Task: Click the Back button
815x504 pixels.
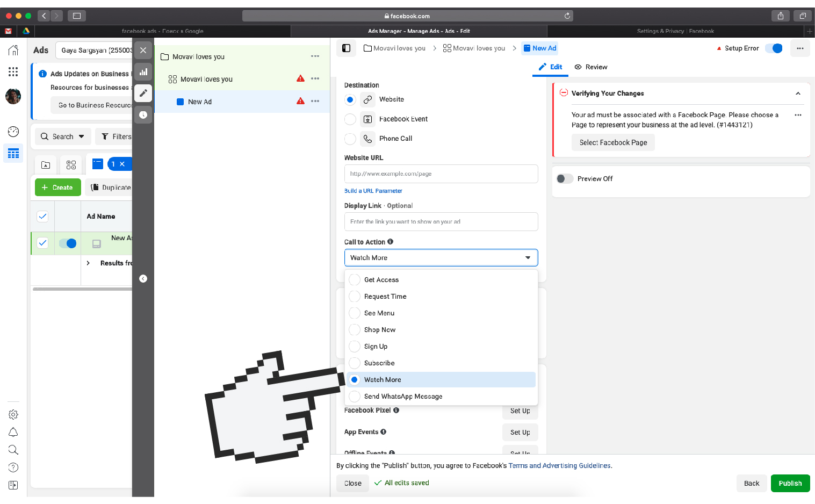Action: tap(752, 483)
